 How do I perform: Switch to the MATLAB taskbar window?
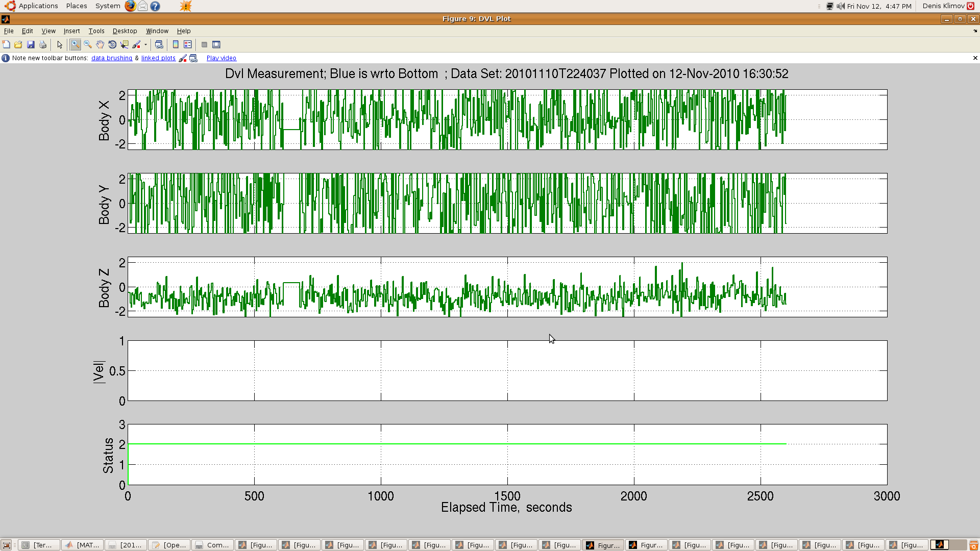(x=82, y=545)
